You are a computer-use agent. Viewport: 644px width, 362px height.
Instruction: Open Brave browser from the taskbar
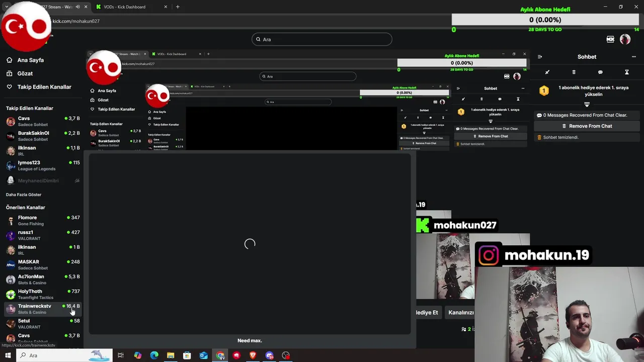[253, 355]
